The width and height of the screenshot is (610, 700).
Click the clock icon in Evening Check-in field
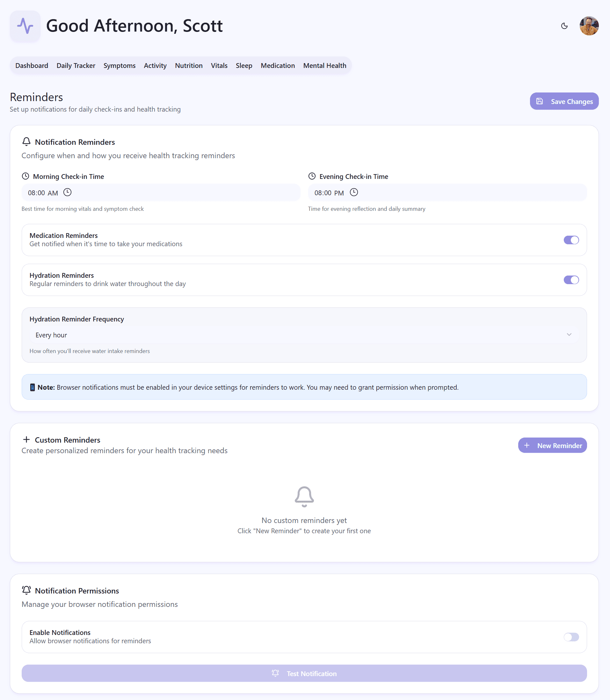click(x=354, y=192)
